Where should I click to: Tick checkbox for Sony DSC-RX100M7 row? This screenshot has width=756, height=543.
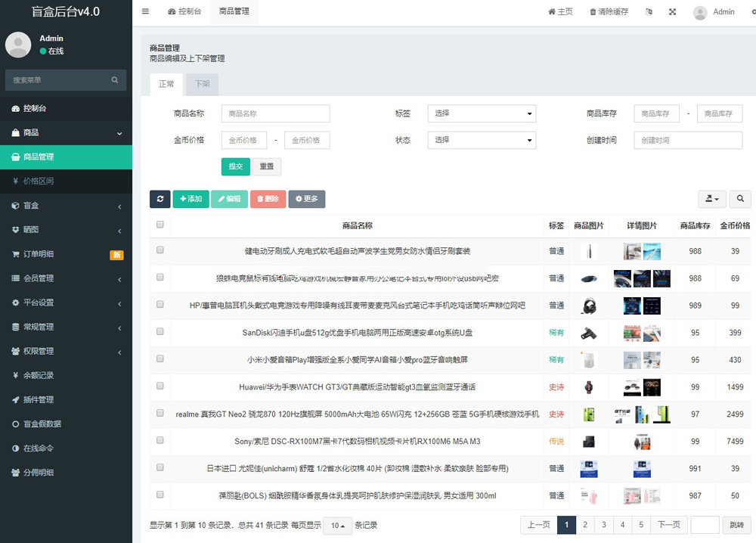[160, 441]
